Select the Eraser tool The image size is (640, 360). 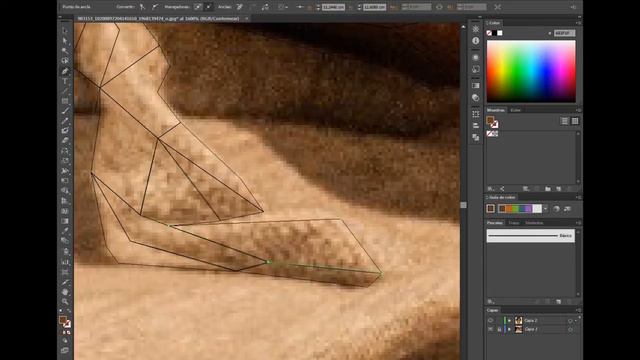click(x=65, y=141)
